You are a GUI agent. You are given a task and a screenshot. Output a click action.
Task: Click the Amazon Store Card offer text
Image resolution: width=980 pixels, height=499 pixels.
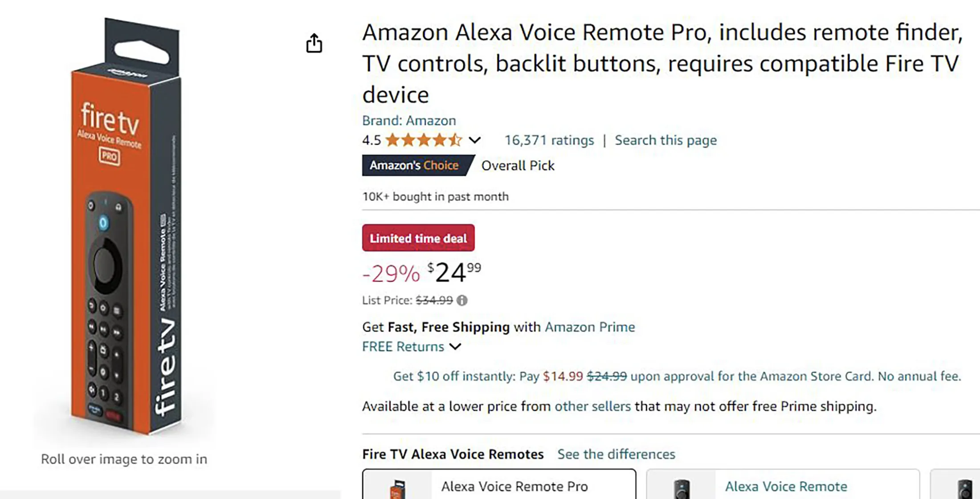[x=676, y=377]
